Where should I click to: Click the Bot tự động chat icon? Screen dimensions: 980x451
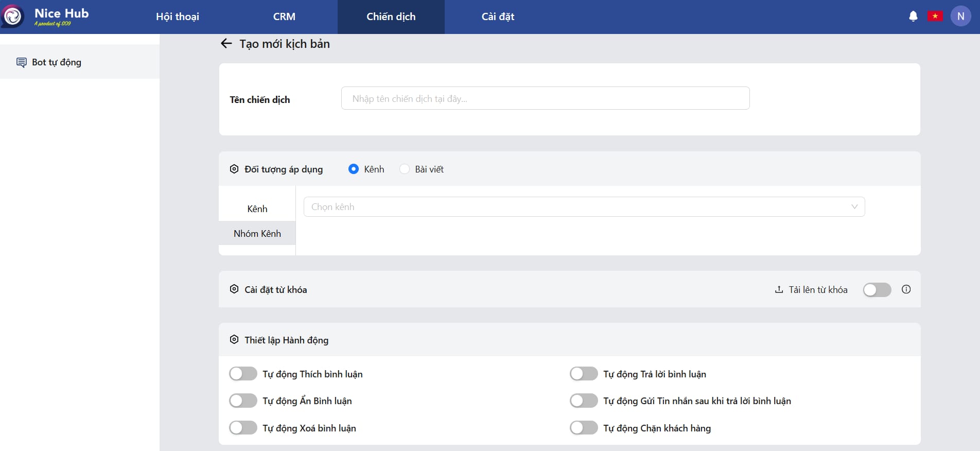22,62
